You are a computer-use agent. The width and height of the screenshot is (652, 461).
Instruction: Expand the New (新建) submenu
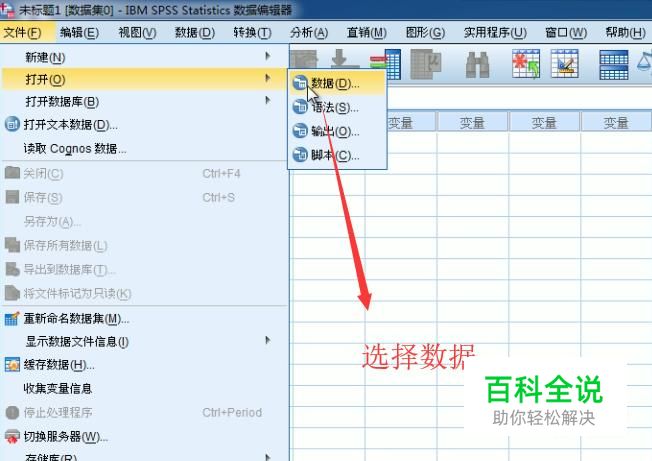[x=143, y=57]
